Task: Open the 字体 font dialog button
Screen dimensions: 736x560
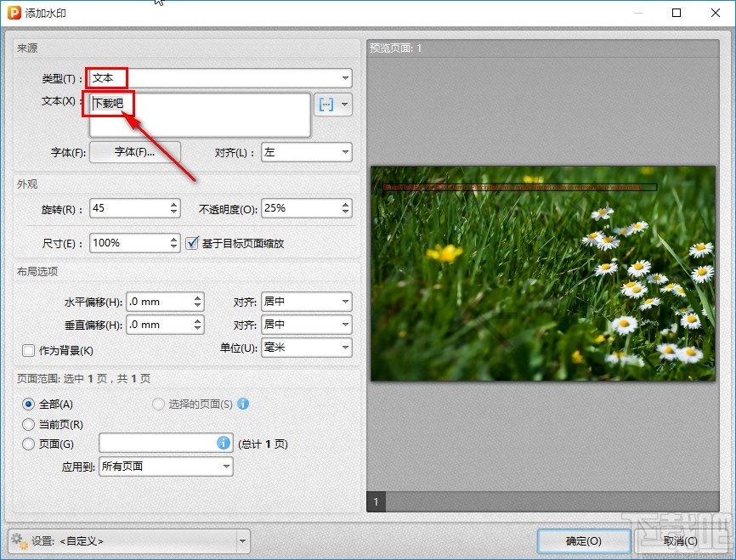Action: tap(135, 152)
